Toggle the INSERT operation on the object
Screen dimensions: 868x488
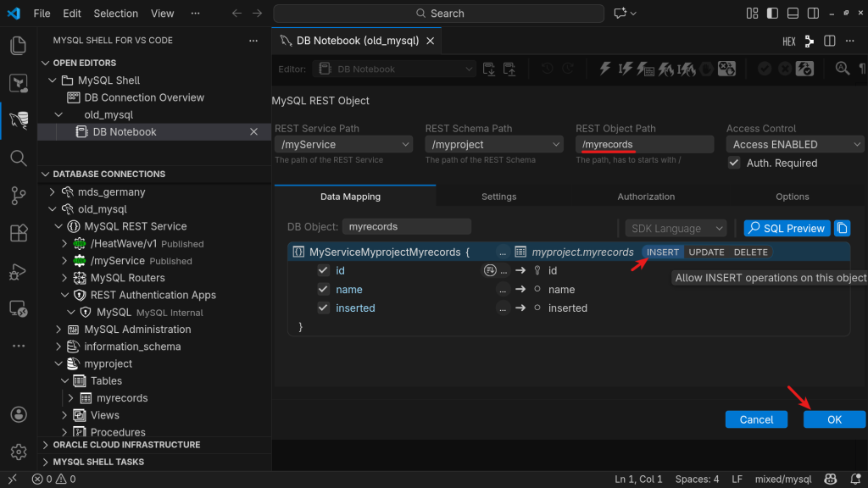coord(663,252)
